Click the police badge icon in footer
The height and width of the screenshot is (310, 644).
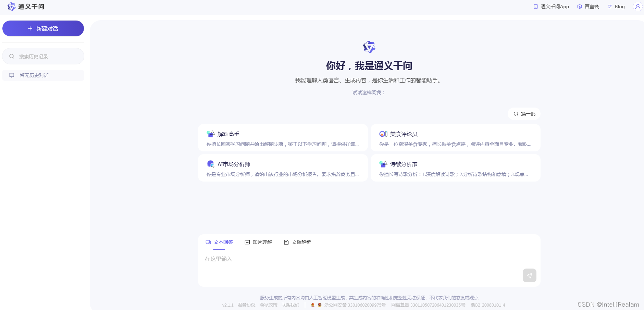[320, 305]
